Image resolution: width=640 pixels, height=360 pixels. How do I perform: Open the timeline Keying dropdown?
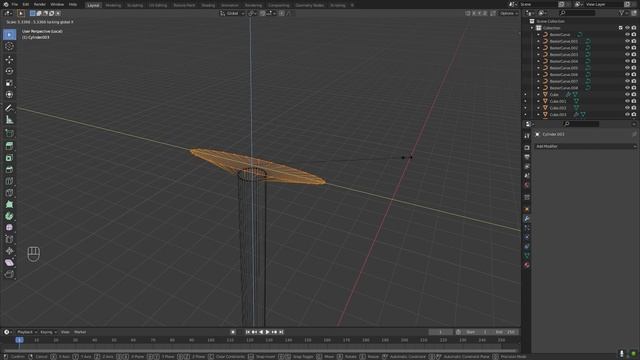48,332
